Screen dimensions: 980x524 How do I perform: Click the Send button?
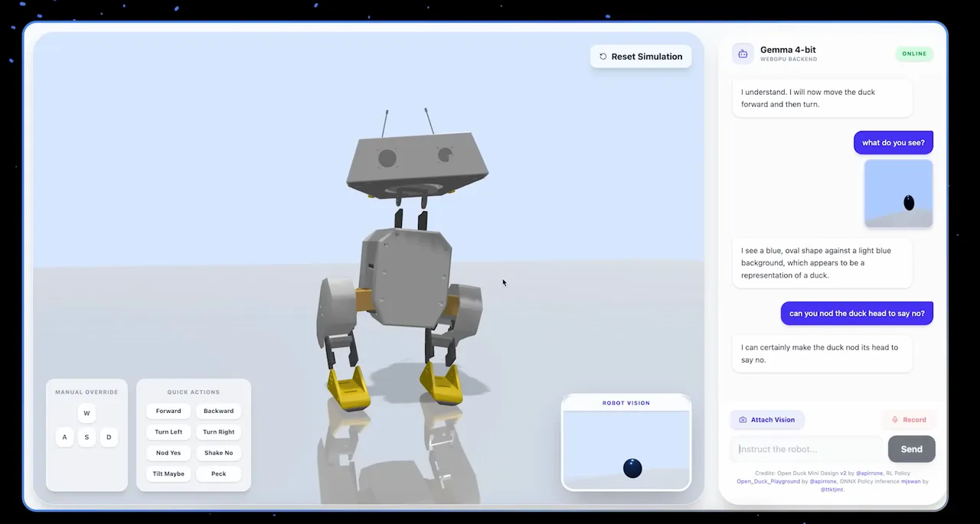(x=911, y=449)
